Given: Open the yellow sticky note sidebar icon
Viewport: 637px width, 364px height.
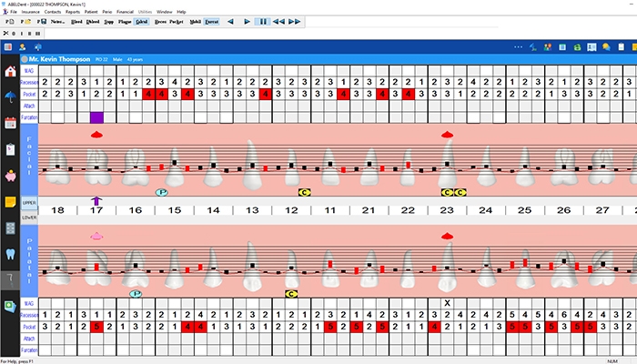Looking at the screenshot, I should click(10, 202).
